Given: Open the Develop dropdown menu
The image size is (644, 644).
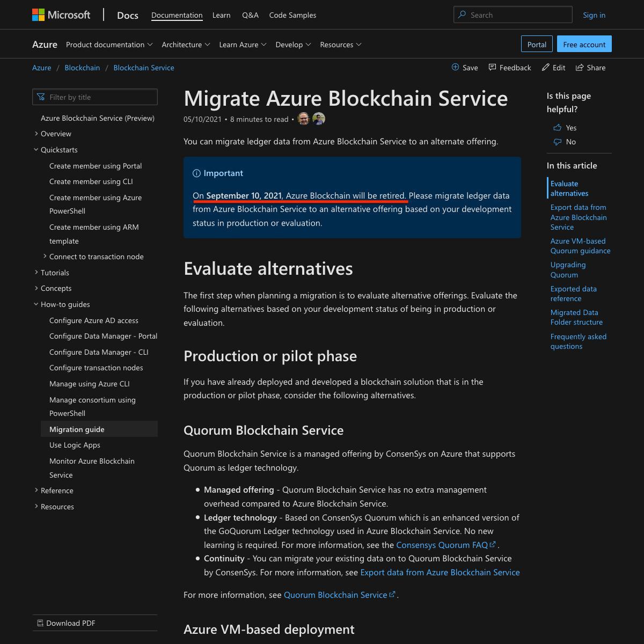Looking at the screenshot, I should [x=293, y=45].
